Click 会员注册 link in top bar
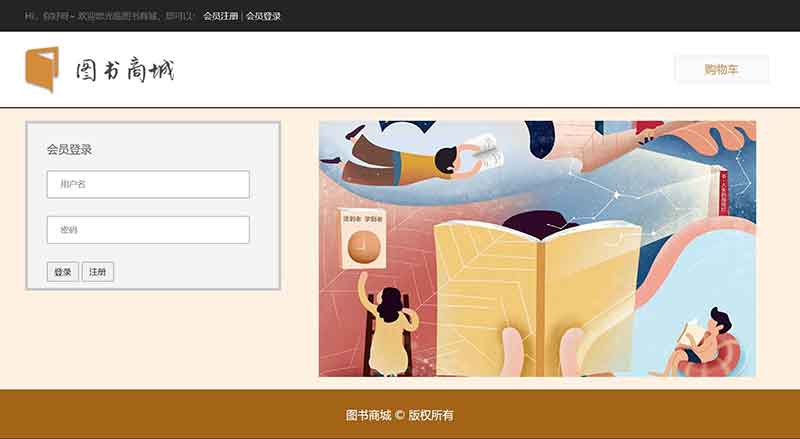This screenshot has height=439, width=800. coord(220,16)
